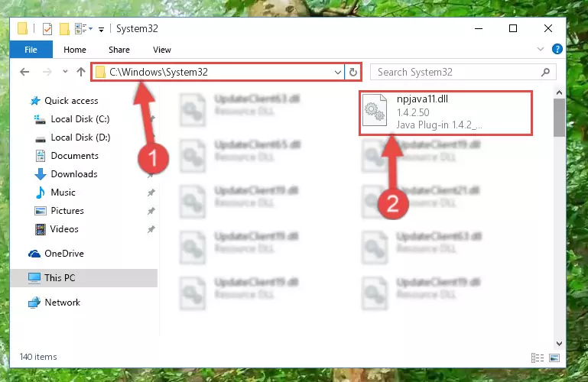588x382 pixels.
Task: Switch to details view button
Action: point(538,358)
